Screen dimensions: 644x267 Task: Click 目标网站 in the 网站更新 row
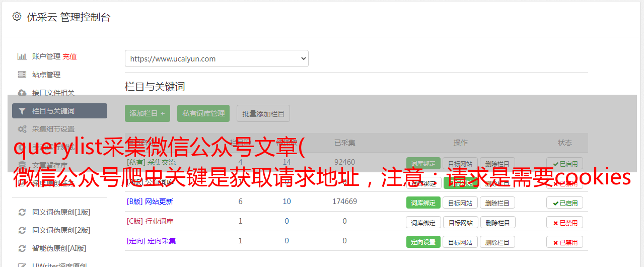click(x=460, y=203)
